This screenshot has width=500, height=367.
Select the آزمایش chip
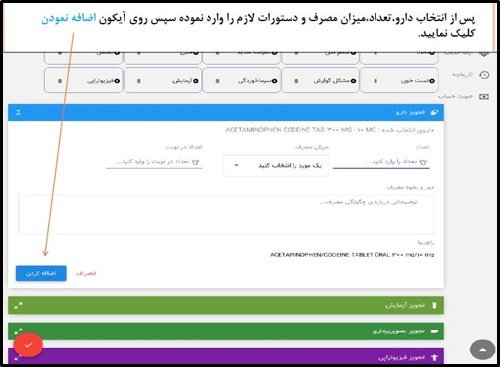click(163, 80)
